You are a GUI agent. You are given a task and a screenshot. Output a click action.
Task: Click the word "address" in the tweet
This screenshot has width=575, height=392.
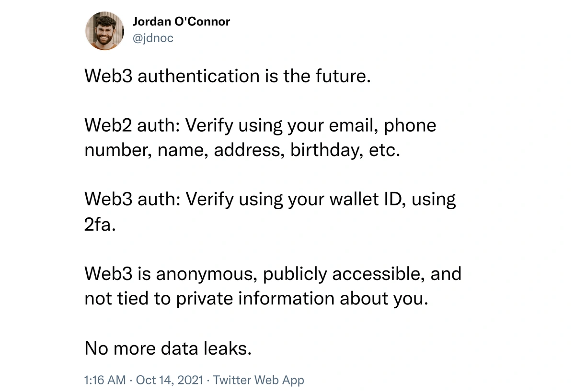point(249,150)
